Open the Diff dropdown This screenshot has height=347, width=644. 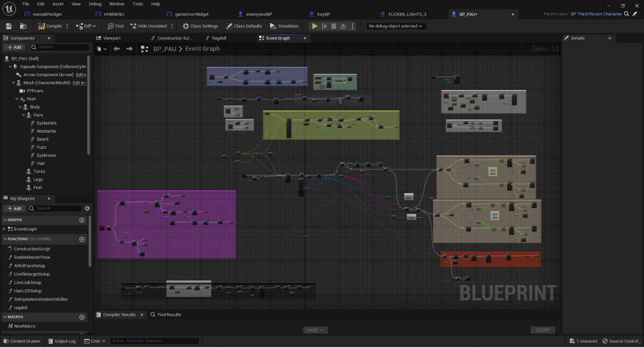86,26
